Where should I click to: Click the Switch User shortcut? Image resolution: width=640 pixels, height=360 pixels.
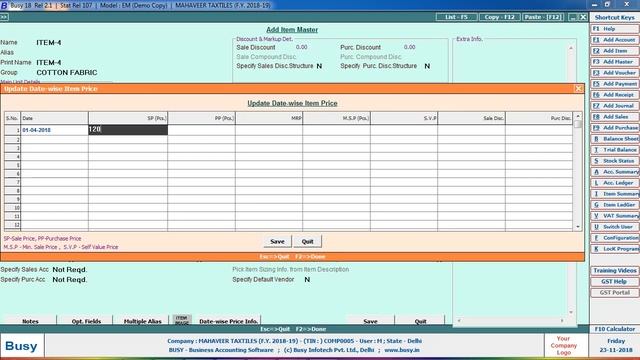[615, 227]
